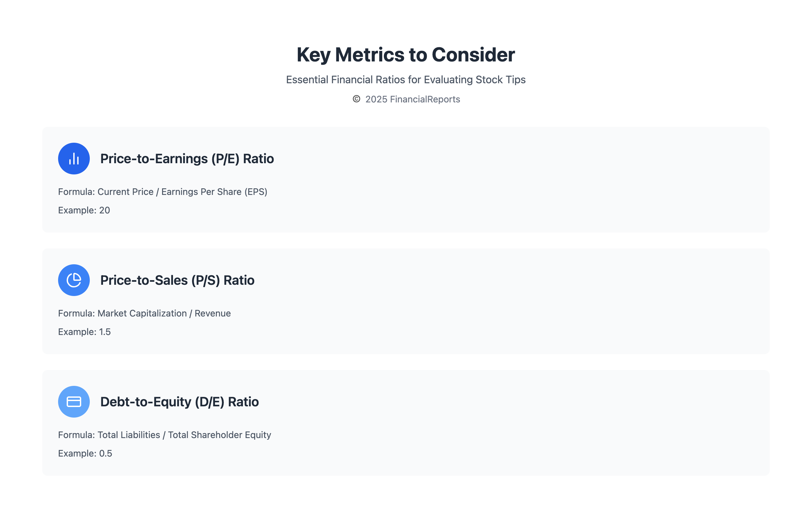The height and width of the screenshot is (518, 812).
Task: Click the Price-to-Earnings (P/E) Ratio heading
Action: point(187,159)
